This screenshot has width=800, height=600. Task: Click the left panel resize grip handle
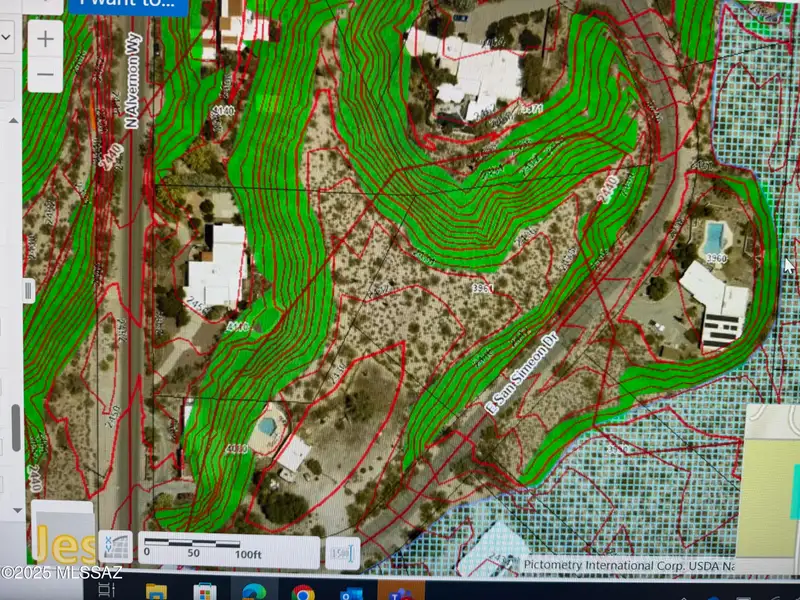click(x=29, y=290)
